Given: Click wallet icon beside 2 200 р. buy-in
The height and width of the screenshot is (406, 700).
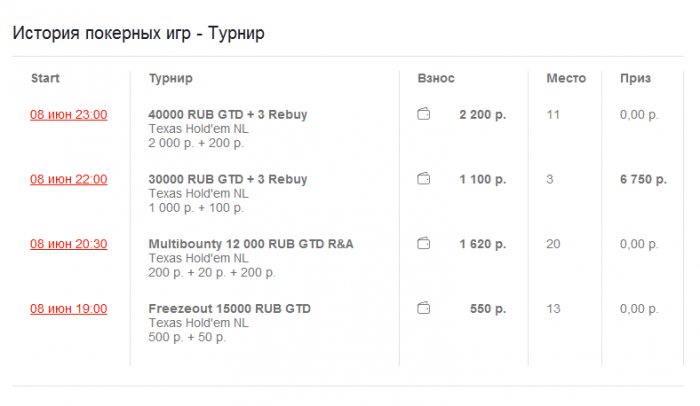Looking at the screenshot, I should (424, 115).
